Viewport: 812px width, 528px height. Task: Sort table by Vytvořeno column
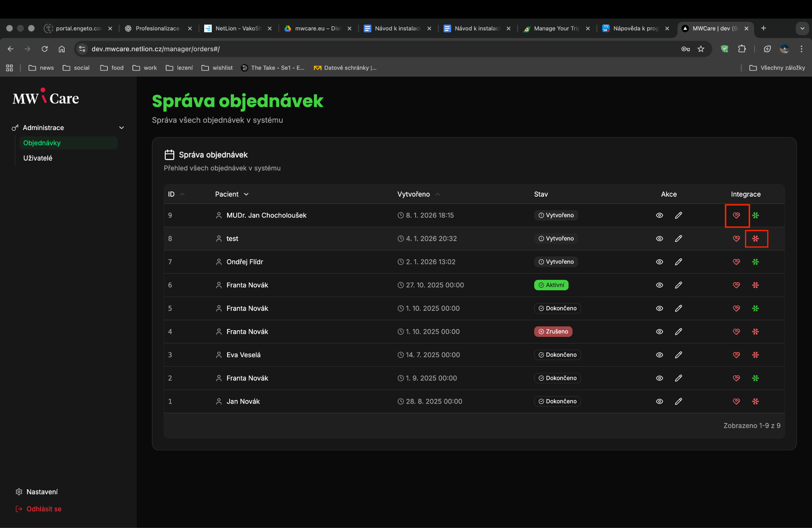pyautogui.click(x=414, y=194)
